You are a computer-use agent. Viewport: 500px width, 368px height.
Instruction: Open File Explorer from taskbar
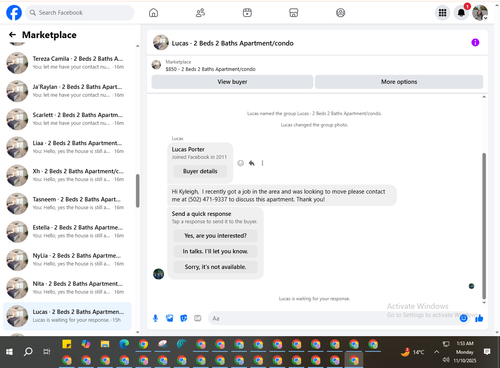point(105,344)
